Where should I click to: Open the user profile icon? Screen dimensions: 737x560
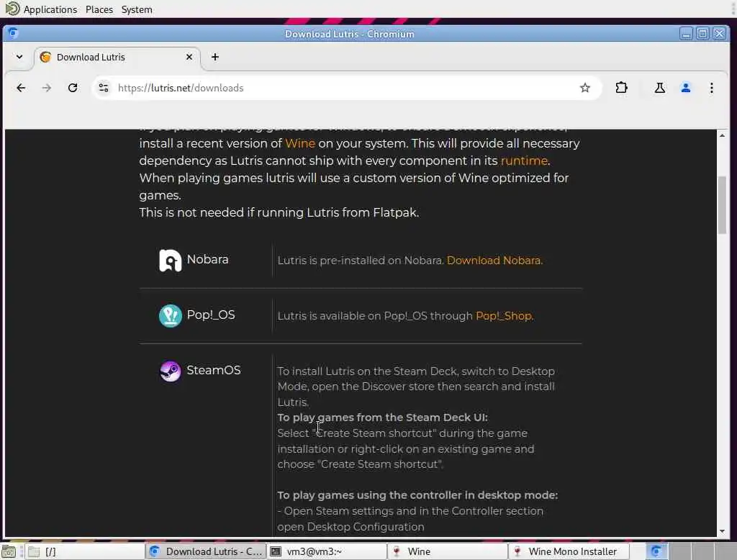pos(686,88)
